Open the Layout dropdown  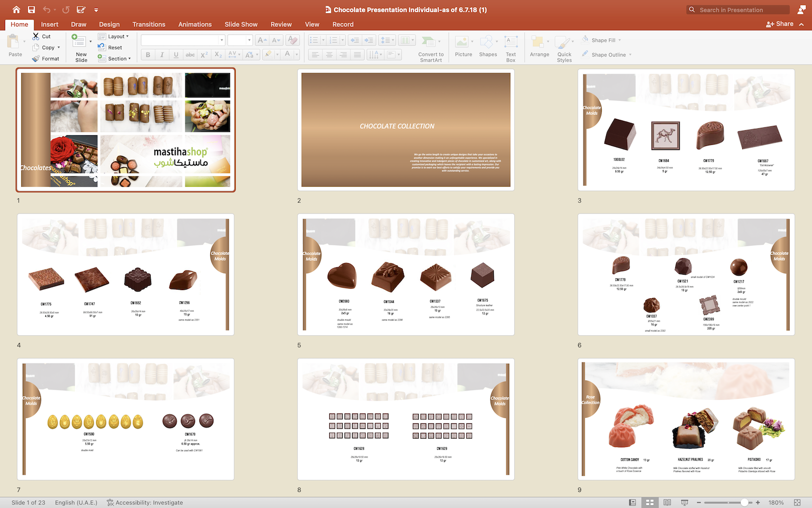click(113, 36)
